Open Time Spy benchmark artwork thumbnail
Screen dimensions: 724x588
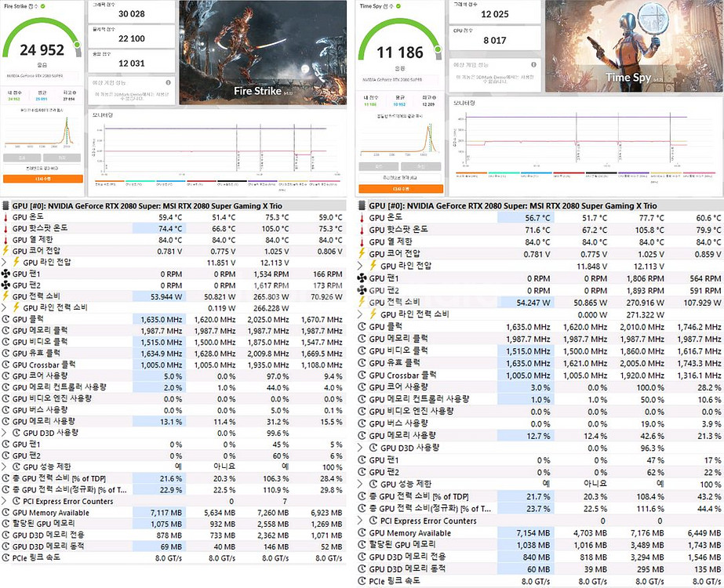[634, 46]
